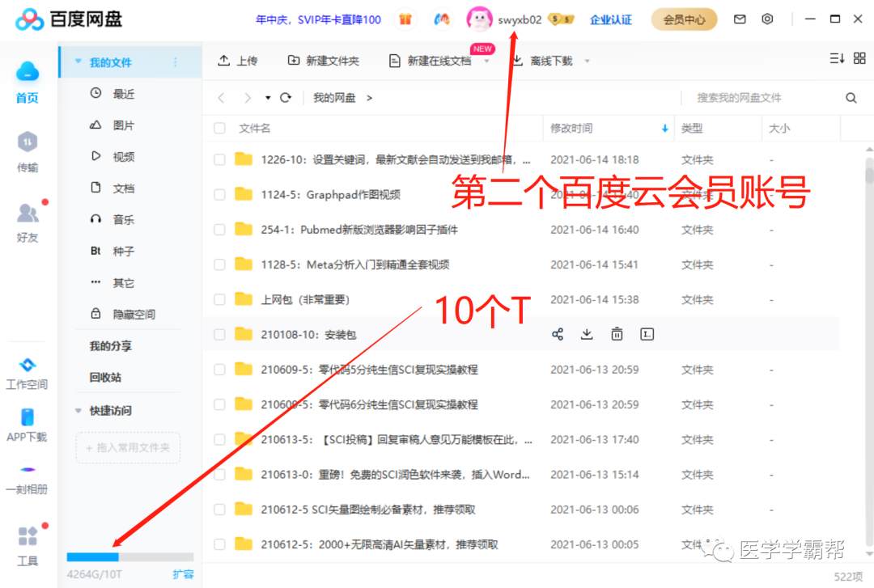Screen dimensions: 874x588
Task: Click the APP下载 phone icon
Action: [28, 417]
